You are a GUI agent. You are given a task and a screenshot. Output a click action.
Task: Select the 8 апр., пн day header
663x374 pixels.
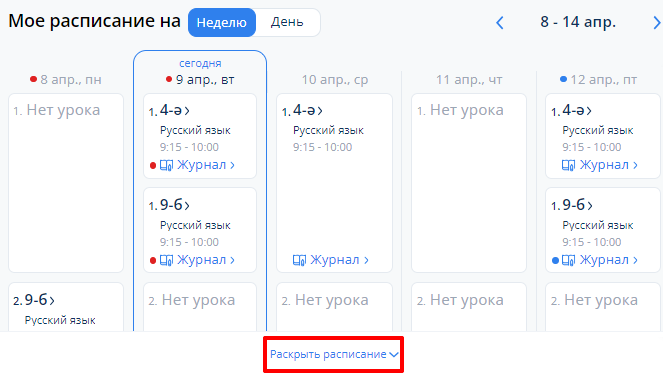pos(66,79)
